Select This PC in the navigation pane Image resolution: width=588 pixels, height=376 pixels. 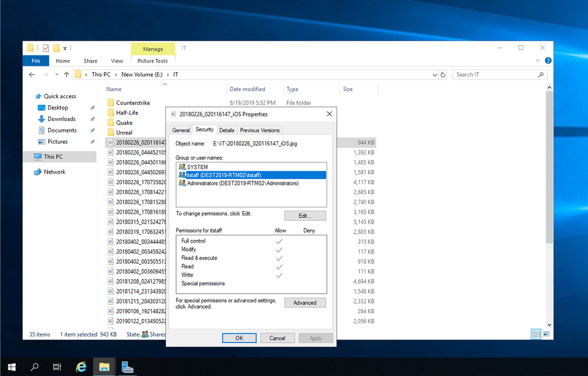(x=53, y=157)
